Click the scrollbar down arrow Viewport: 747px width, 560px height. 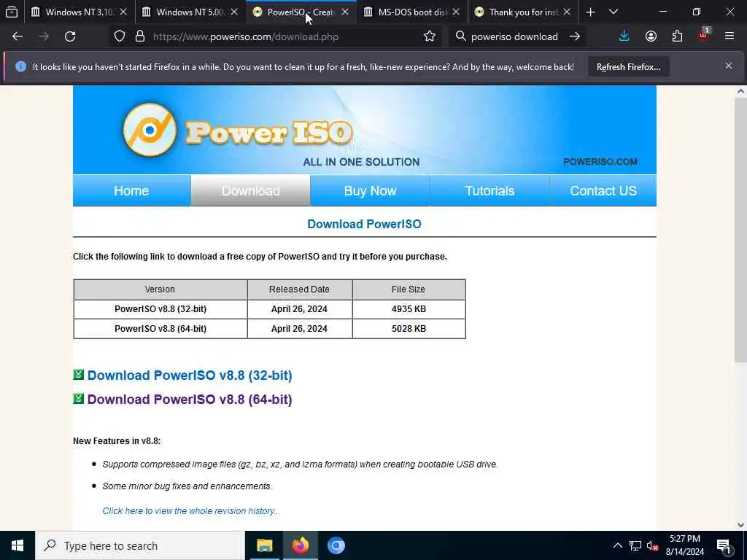click(x=740, y=525)
